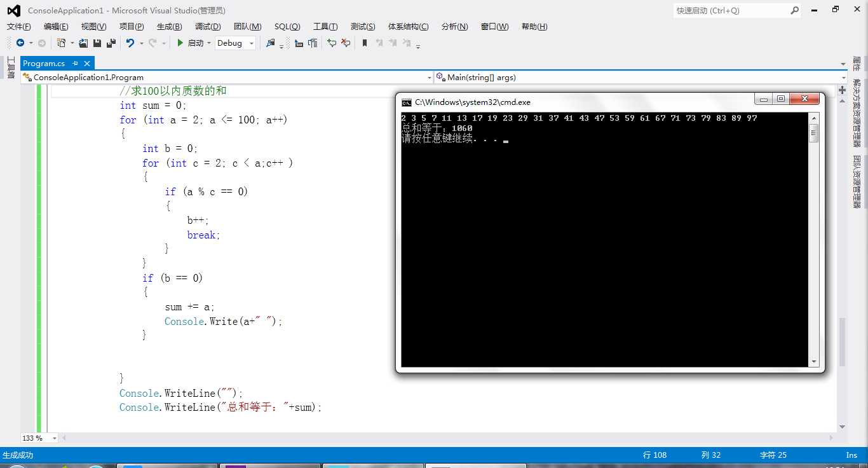
Task: Open the 团队资源管理器 side tab
Action: 857,181
